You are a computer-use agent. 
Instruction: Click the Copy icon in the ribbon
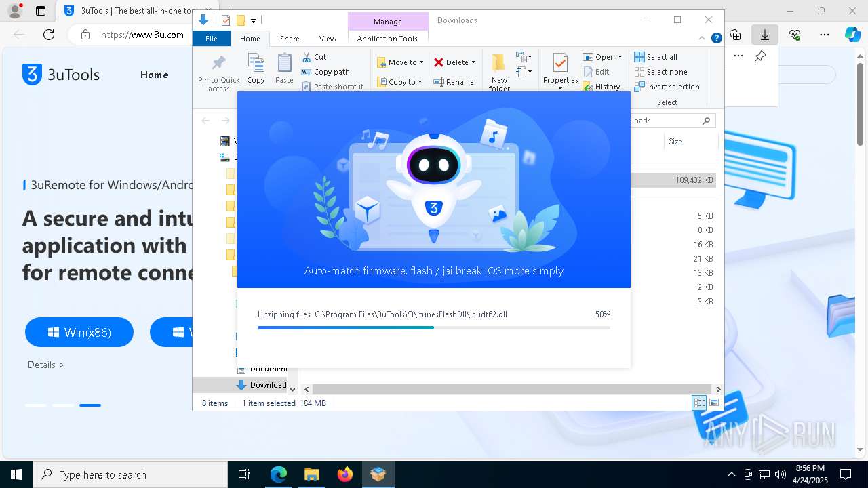[x=256, y=68]
